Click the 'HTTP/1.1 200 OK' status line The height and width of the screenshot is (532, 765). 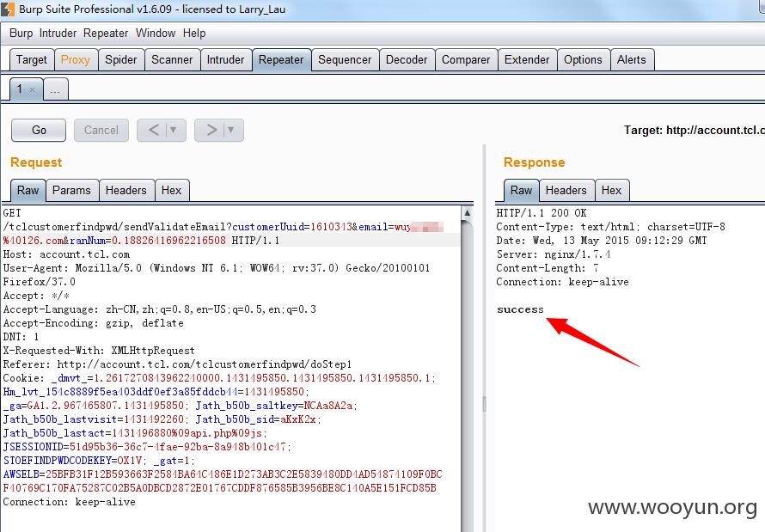[542, 213]
